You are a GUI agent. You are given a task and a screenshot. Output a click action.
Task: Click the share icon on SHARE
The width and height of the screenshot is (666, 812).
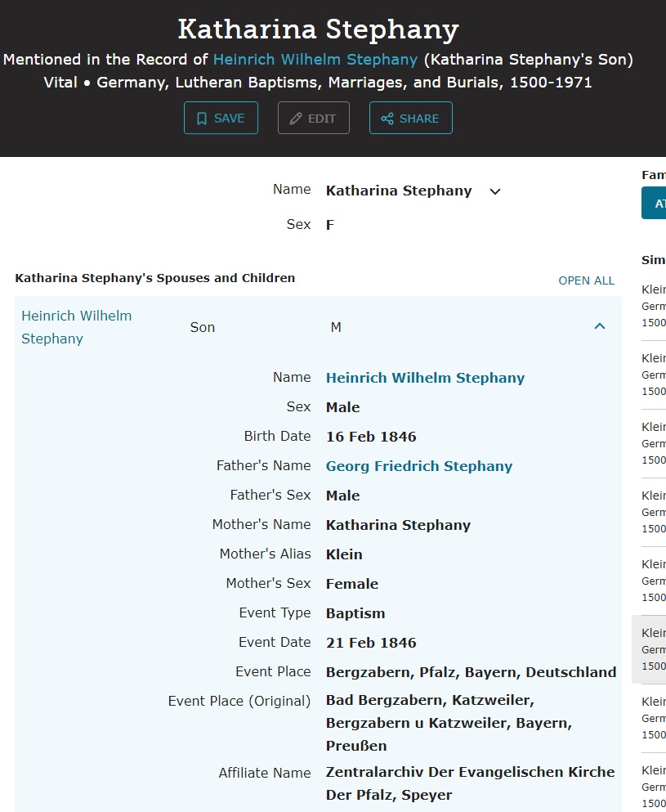pyautogui.click(x=387, y=119)
